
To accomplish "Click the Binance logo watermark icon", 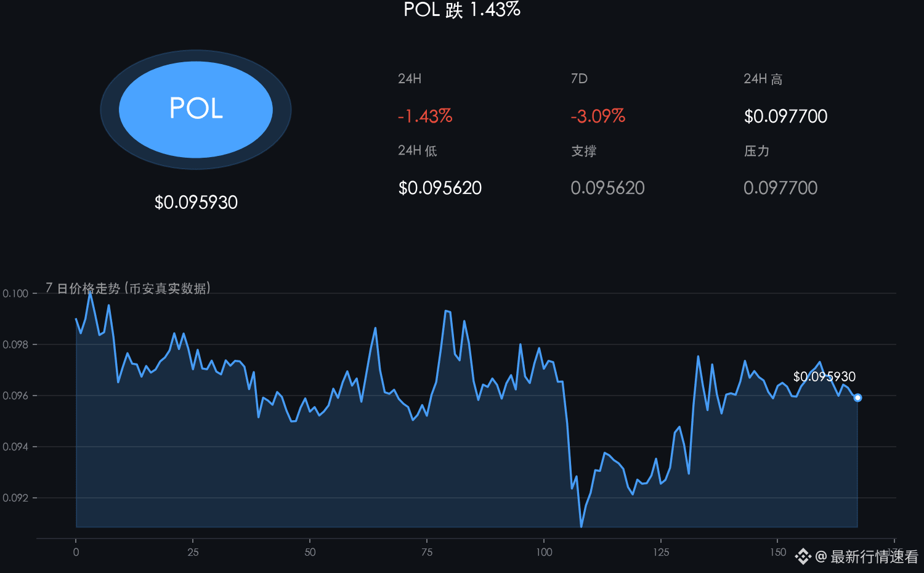I will (x=803, y=557).
